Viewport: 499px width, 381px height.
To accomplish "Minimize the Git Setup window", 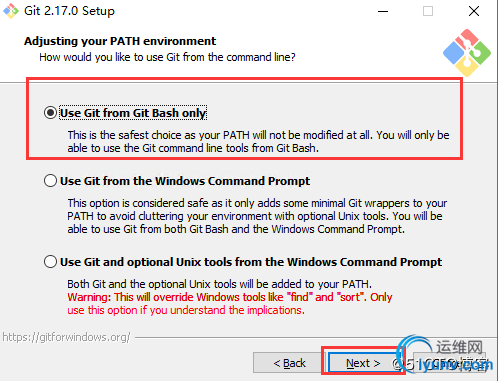I will 383,11.
